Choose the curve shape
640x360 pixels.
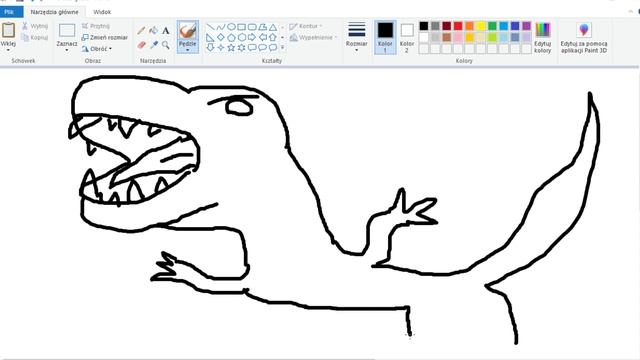[221, 27]
